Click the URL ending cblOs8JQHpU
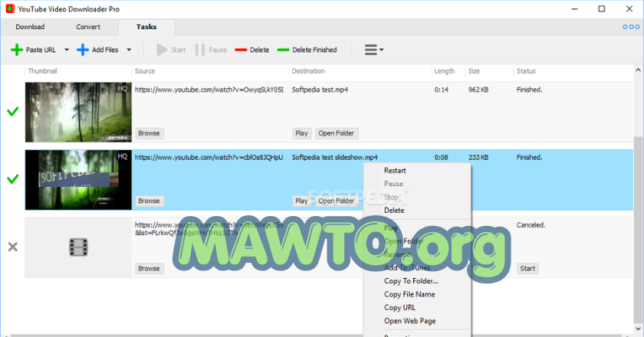Image resolution: width=644 pixels, height=337 pixels. tap(209, 157)
